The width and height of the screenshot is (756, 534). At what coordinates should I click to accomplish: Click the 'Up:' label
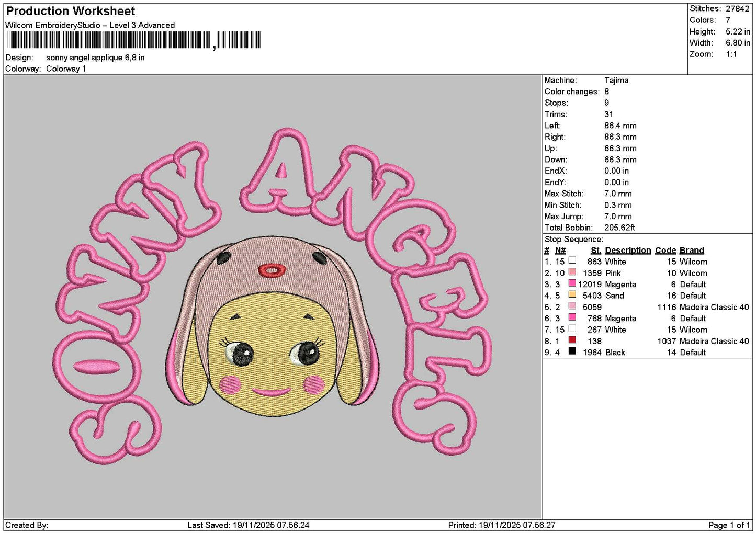(x=550, y=149)
